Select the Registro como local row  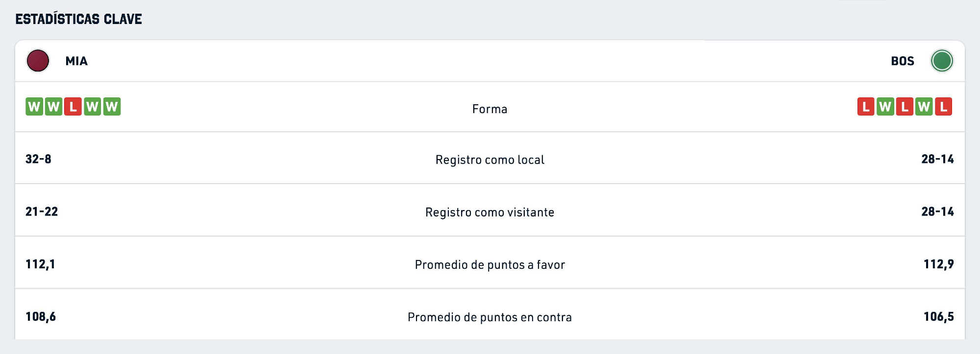(490, 158)
